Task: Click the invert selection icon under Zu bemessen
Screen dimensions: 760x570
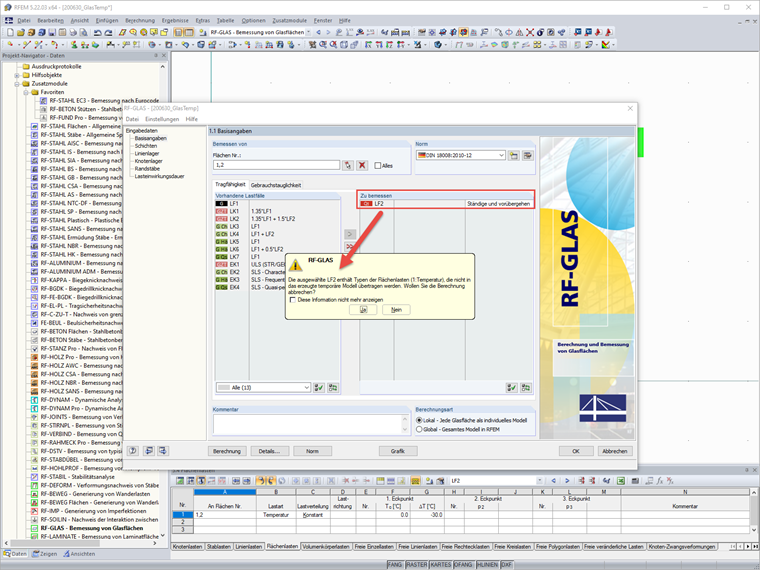Action: point(525,388)
